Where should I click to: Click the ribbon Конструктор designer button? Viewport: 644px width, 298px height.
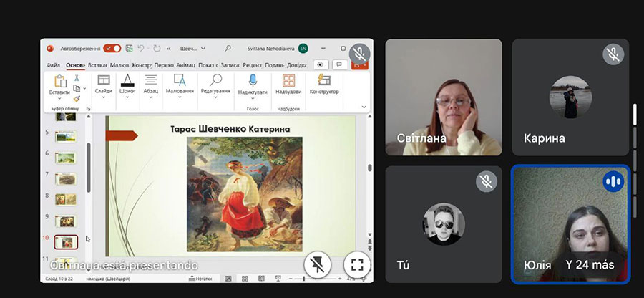point(324,85)
